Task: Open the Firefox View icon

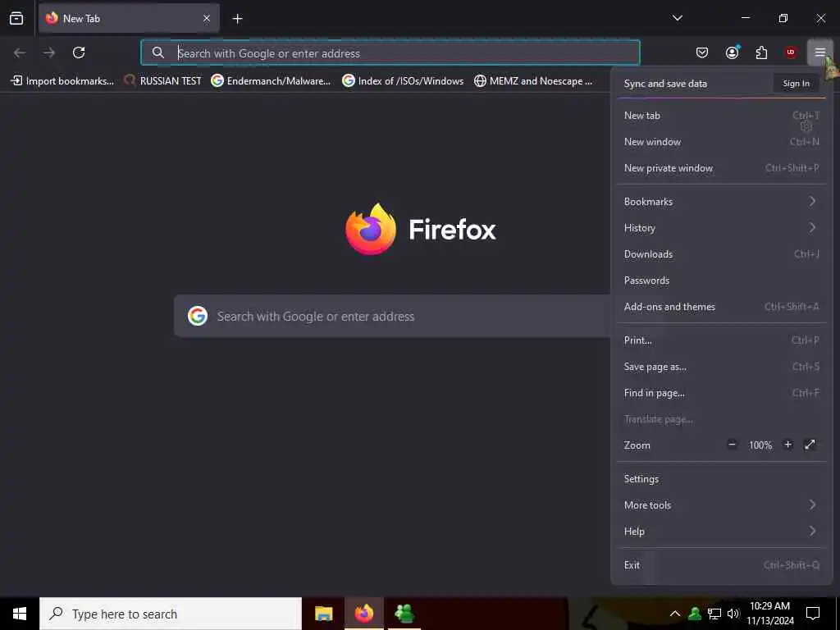Action: tap(16, 18)
